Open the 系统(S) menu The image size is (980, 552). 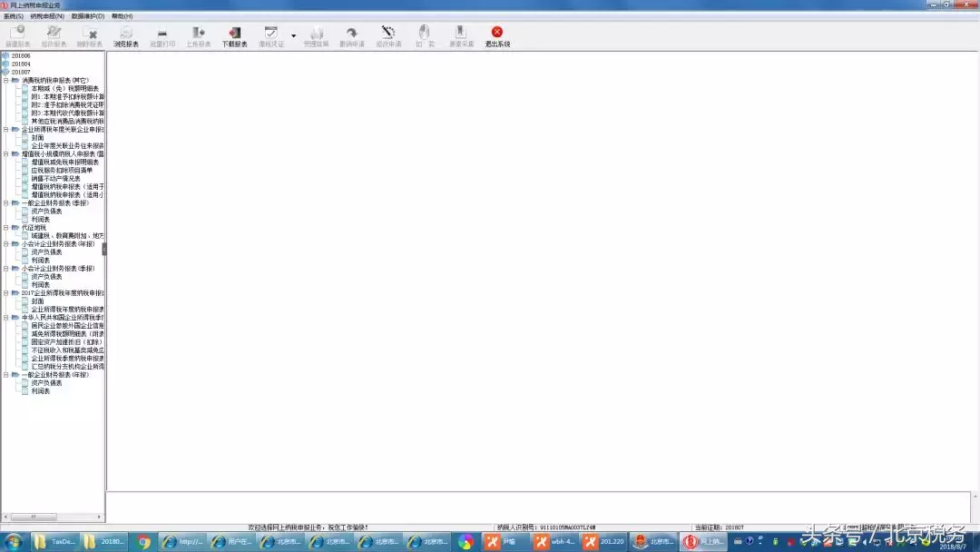(x=13, y=16)
